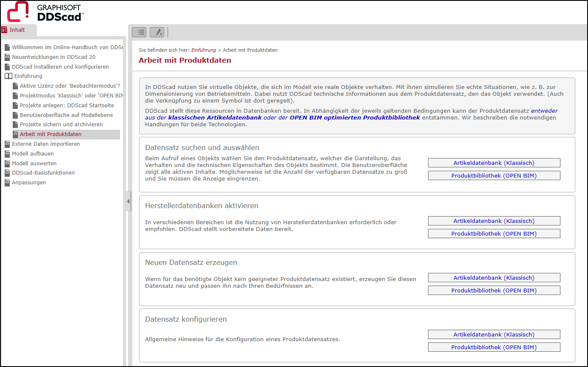Click the Graphisoft DDScad logo
This screenshot has height=367, width=588.
point(45,11)
